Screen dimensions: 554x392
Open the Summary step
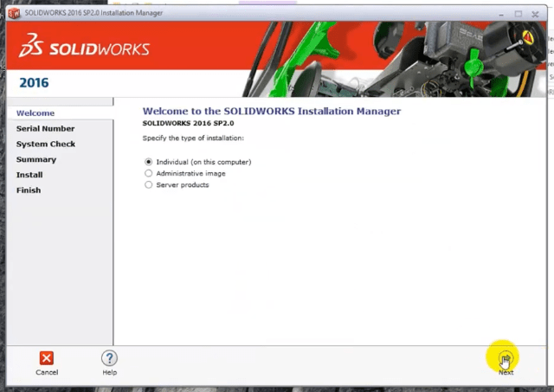(x=36, y=159)
